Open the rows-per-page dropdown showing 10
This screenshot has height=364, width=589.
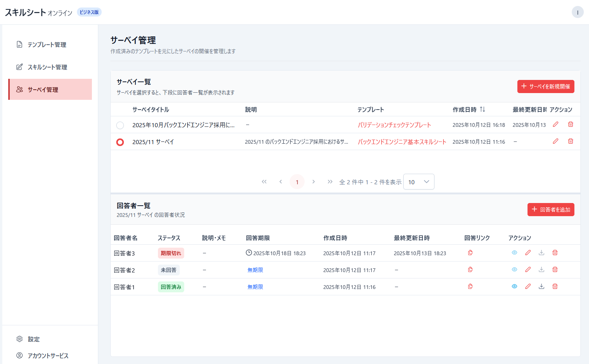tap(419, 182)
